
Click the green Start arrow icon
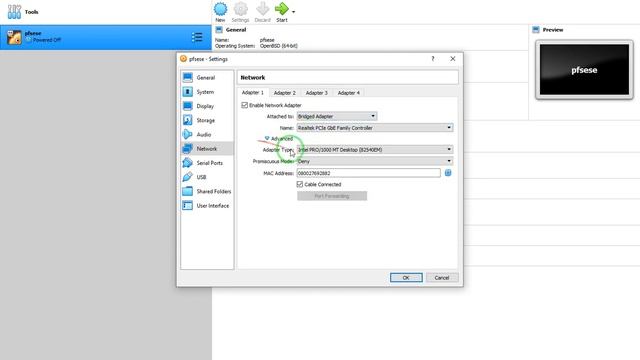click(x=282, y=9)
